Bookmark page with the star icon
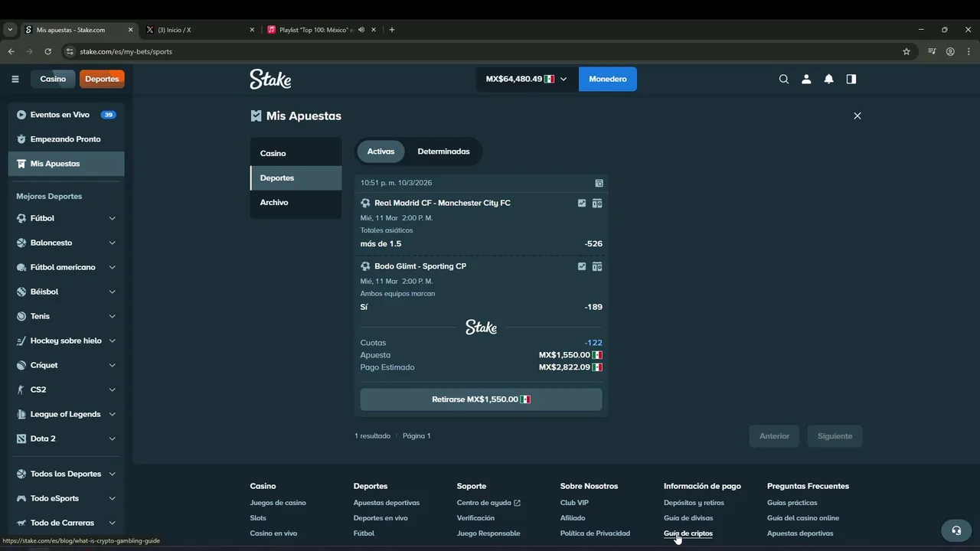 pyautogui.click(x=906, y=51)
